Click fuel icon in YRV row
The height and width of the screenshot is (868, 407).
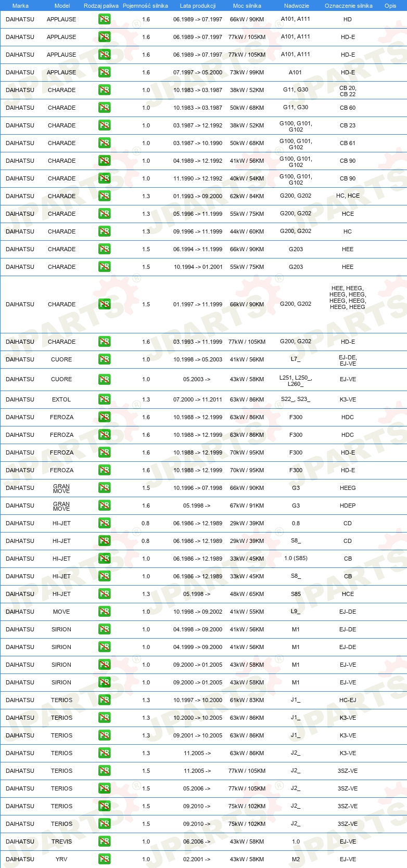[104, 859]
